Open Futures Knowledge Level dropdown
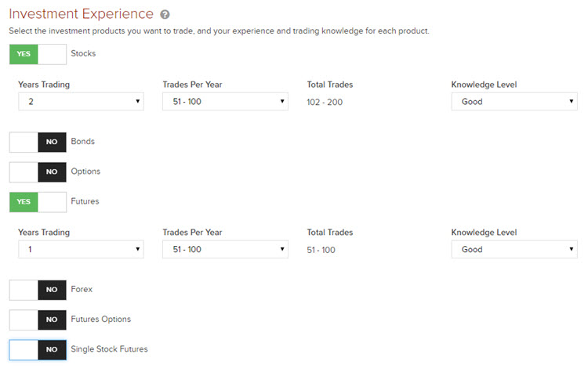The height and width of the screenshot is (372, 588). click(x=514, y=249)
